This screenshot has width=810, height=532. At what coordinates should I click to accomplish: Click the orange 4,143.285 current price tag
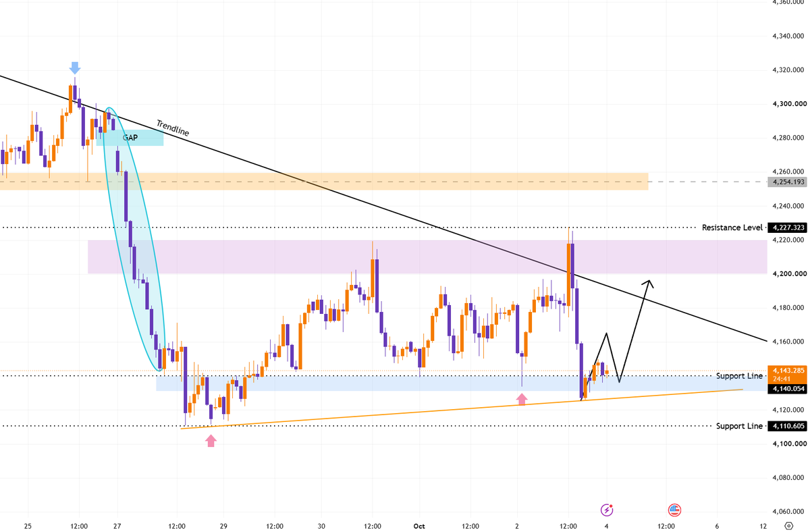click(x=786, y=370)
